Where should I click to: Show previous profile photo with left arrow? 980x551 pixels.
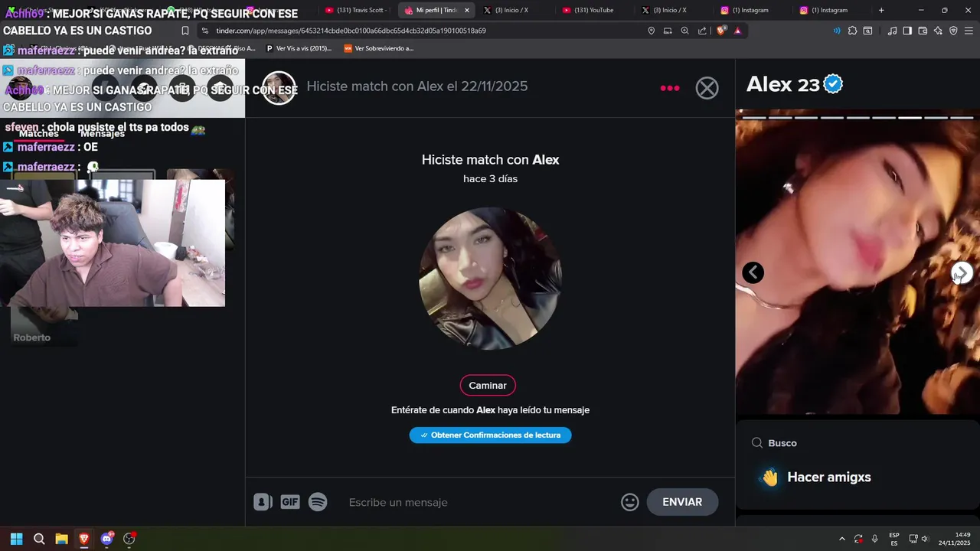(753, 272)
